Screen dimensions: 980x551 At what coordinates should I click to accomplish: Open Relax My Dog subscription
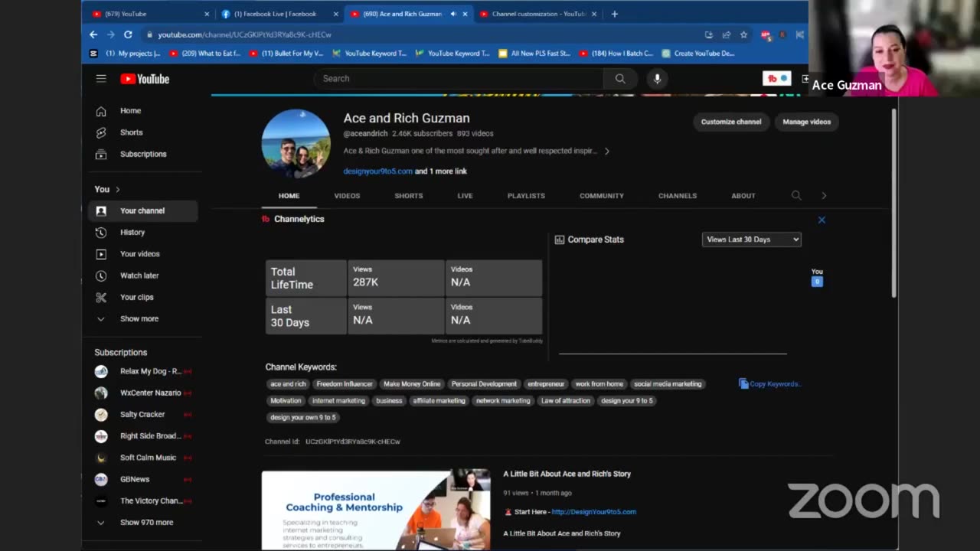(142, 371)
